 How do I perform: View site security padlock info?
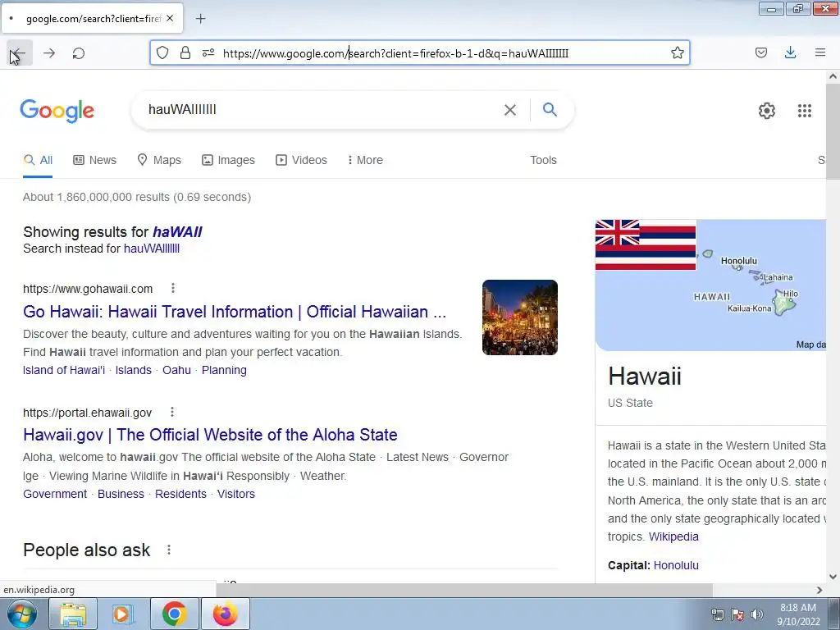[x=185, y=52]
